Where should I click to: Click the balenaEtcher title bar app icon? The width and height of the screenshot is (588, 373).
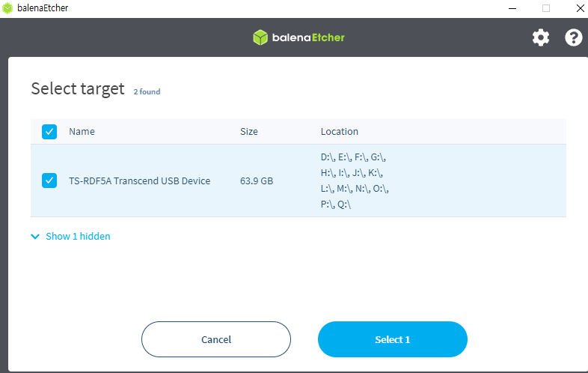click(x=7, y=8)
